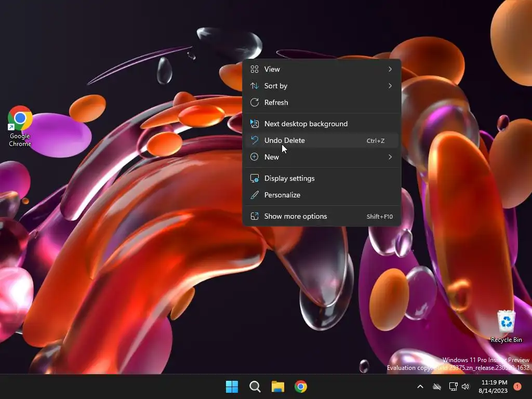Select the Recycle Bin desktop icon
Image resolution: width=532 pixels, height=399 pixels.
coord(506,326)
